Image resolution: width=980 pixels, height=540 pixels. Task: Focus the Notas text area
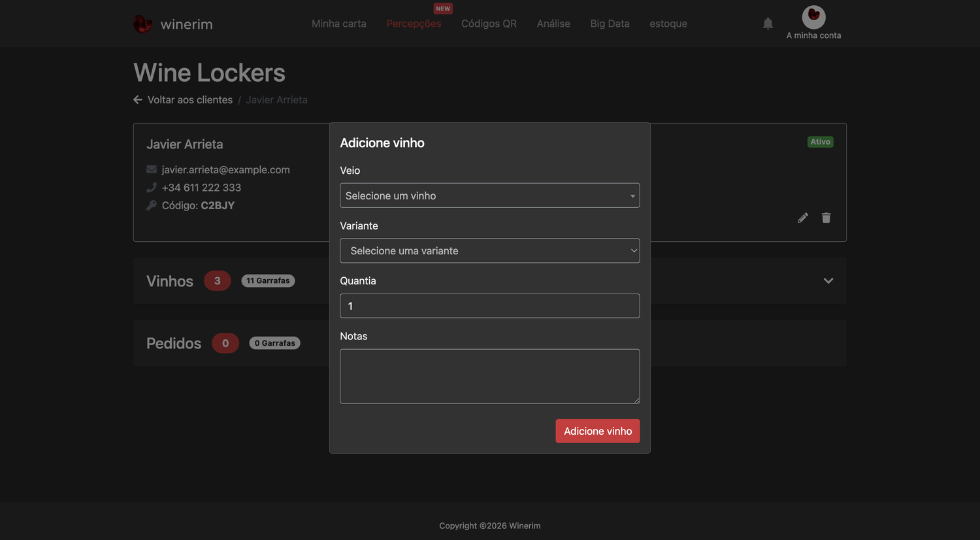click(x=489, y=377)
